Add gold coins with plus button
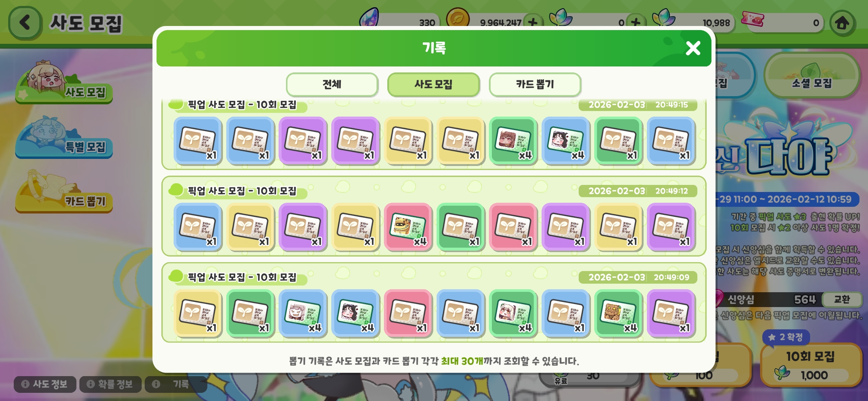Screen dimensions: 868x401 533,22
